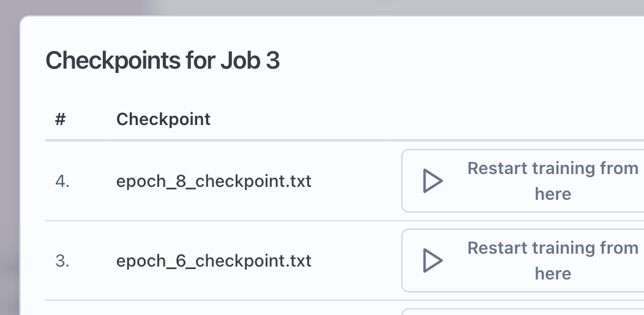The height and width of the screenshot is (315, 644).
Task: Click the play triangle icon for epoch_6 checkpoint
Action: click(433, 260)
